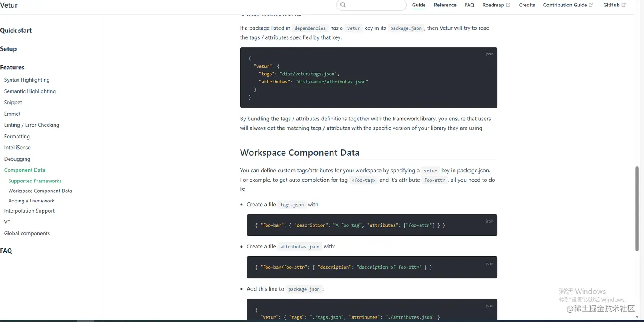Click the inline code '<foo-tag>'
The image size is (644, 322).
tap(364, 180)
